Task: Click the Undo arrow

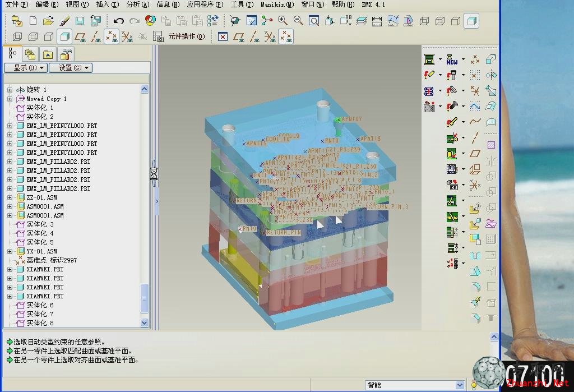Action: (x=118, y=21)
